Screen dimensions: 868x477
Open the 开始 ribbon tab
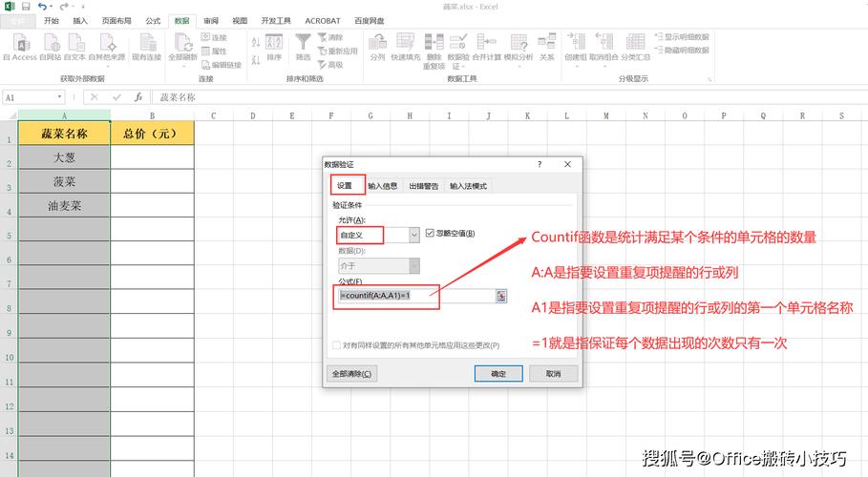[x=52, y=20]
